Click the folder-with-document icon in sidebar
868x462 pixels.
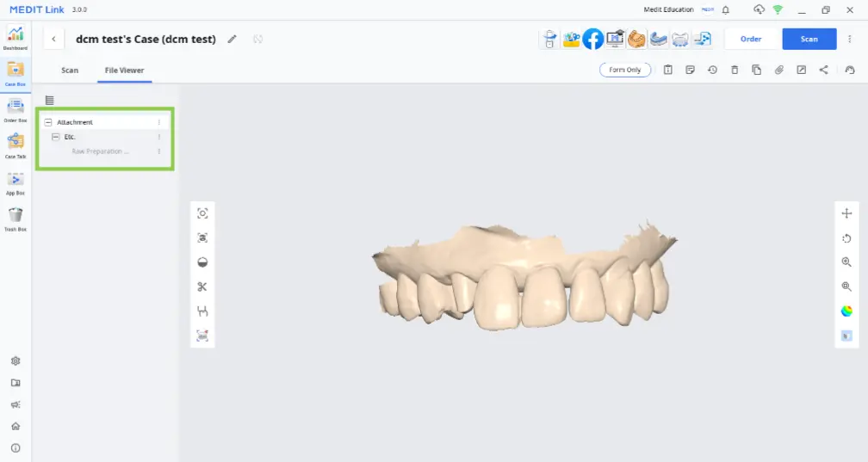pyautogui.click(x=15, y=383)
